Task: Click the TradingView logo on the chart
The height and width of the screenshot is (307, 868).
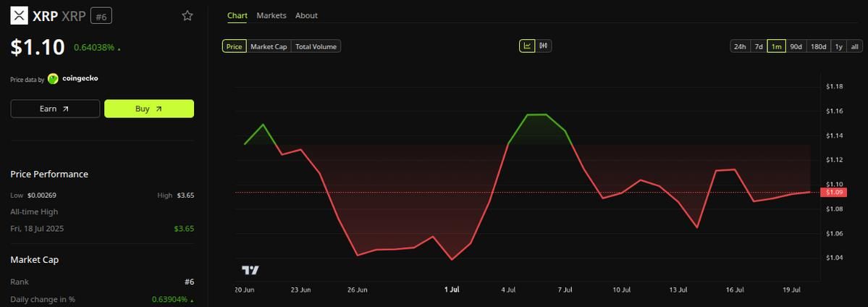Action: [250, 270]
